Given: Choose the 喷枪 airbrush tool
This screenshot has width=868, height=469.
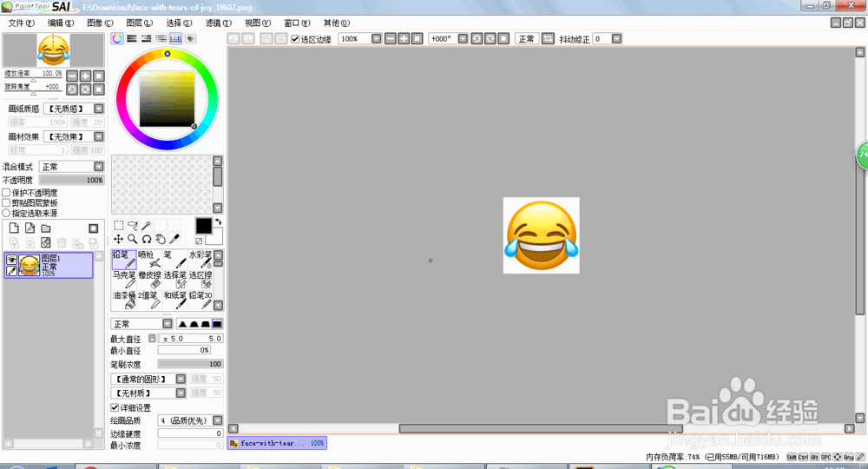Looking at the screenshot, I should (149, 260).
